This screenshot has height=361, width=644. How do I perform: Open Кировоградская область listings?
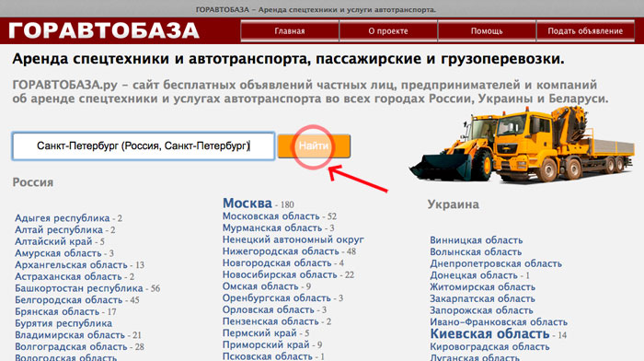(x=489, y=346)
